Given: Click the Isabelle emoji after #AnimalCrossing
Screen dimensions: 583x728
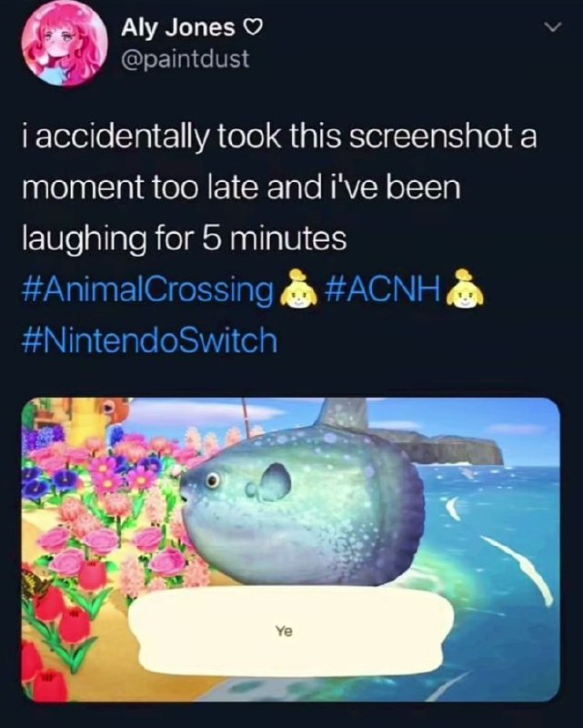Looking at the screenshot, I should (x=299, y=290).
